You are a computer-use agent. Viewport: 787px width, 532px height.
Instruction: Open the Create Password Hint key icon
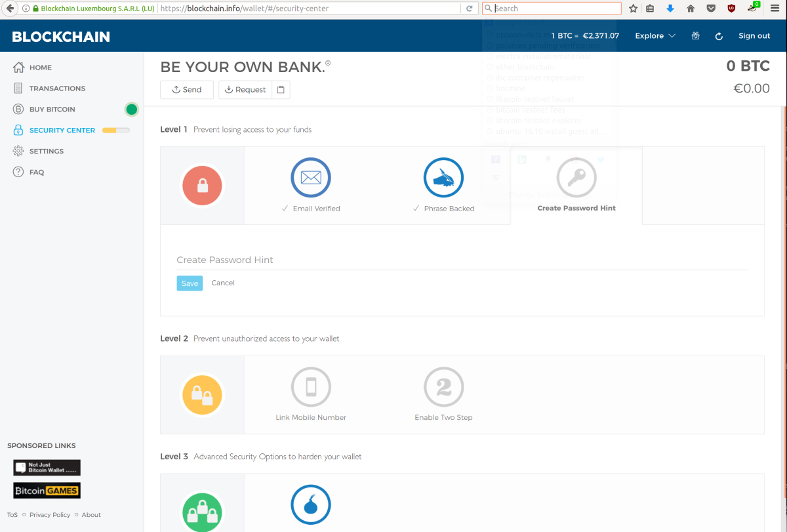click(x=576, y=177)
